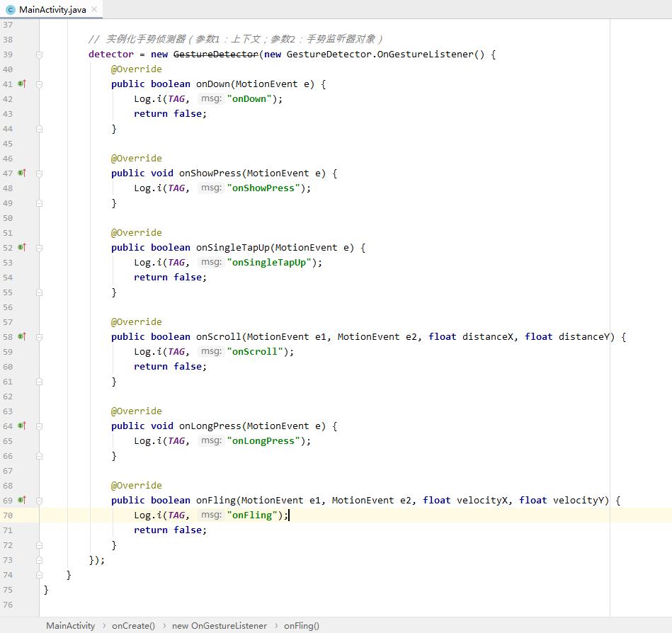Click the onLongPress fold end marker at line 66
Image resolution: width=672 pixels, height=633 pixels.
click(40, 456)
